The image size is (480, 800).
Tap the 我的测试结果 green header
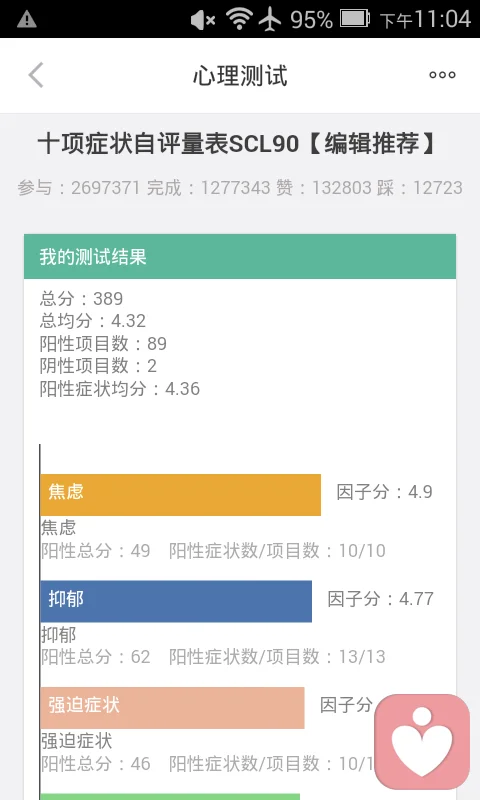(x=240, y=257)
